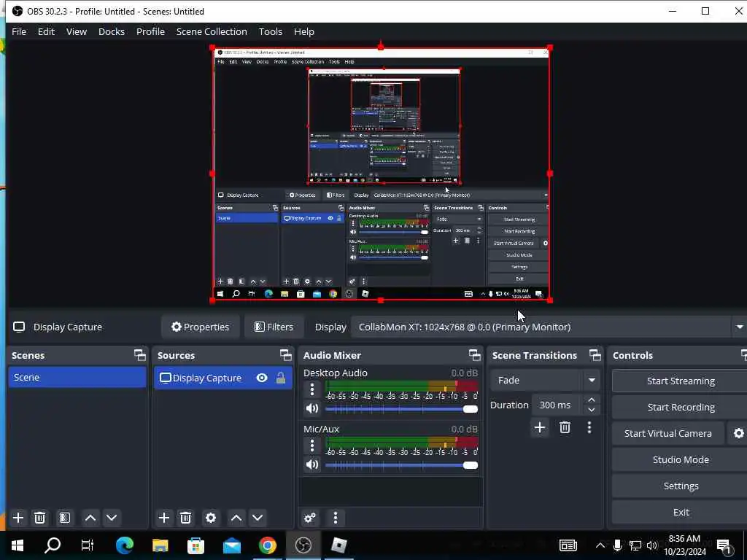Open transition properties three-dot menu
This screenshot has width=747, height=560.
(589, 427)
